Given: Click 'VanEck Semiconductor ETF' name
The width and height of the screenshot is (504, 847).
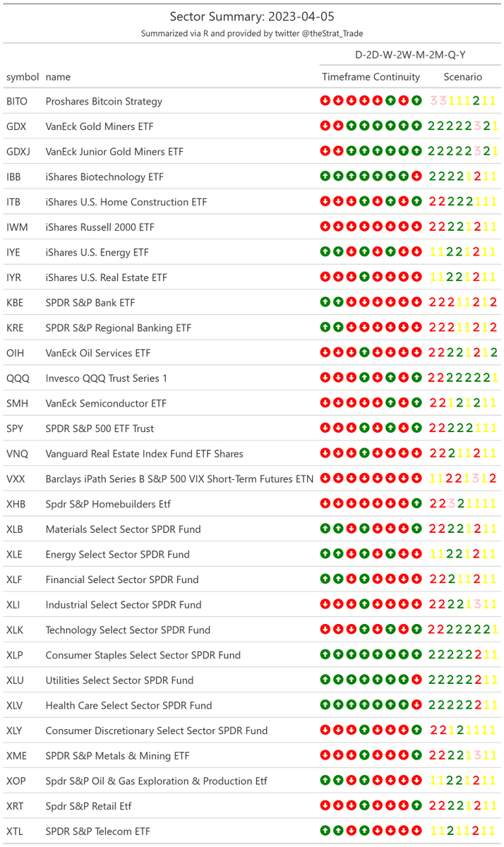Looking at the screenshot, I should [106, 403].
